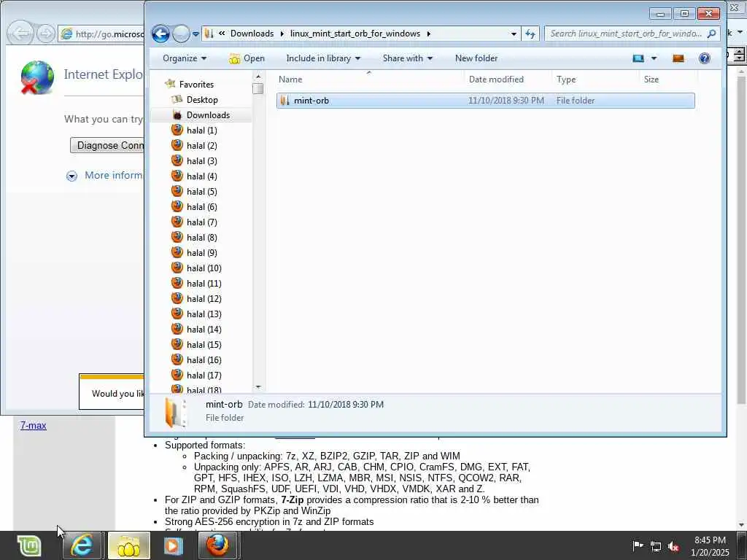
Task: Open Desktop in the navigation pane
Action: coord(202,99)
